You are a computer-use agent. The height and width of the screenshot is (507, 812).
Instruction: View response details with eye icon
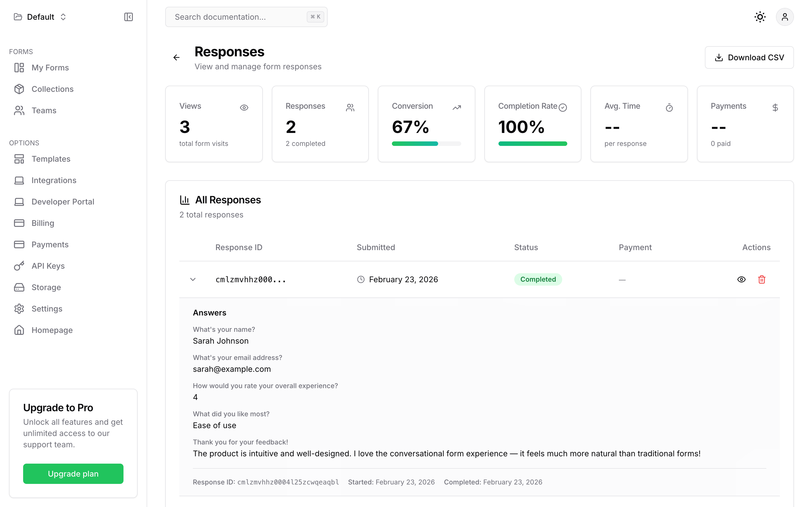[x=741, y=279]
